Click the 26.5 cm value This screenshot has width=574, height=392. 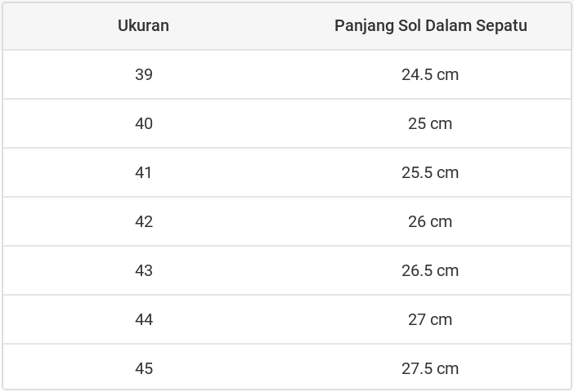[430, 270]
